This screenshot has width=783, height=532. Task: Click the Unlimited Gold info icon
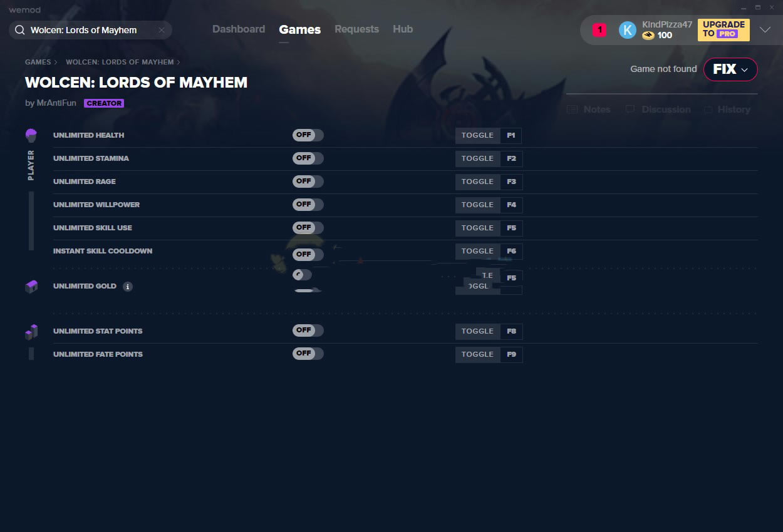pos(128,287)
